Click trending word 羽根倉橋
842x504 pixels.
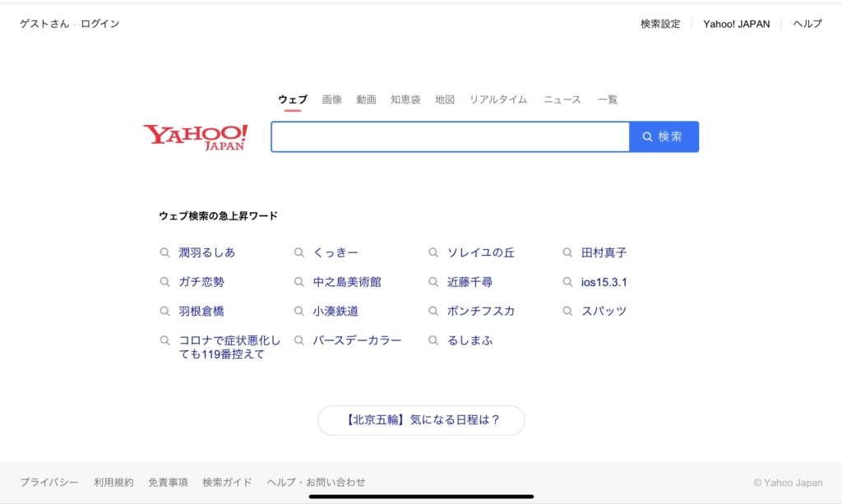pos(201,311)
